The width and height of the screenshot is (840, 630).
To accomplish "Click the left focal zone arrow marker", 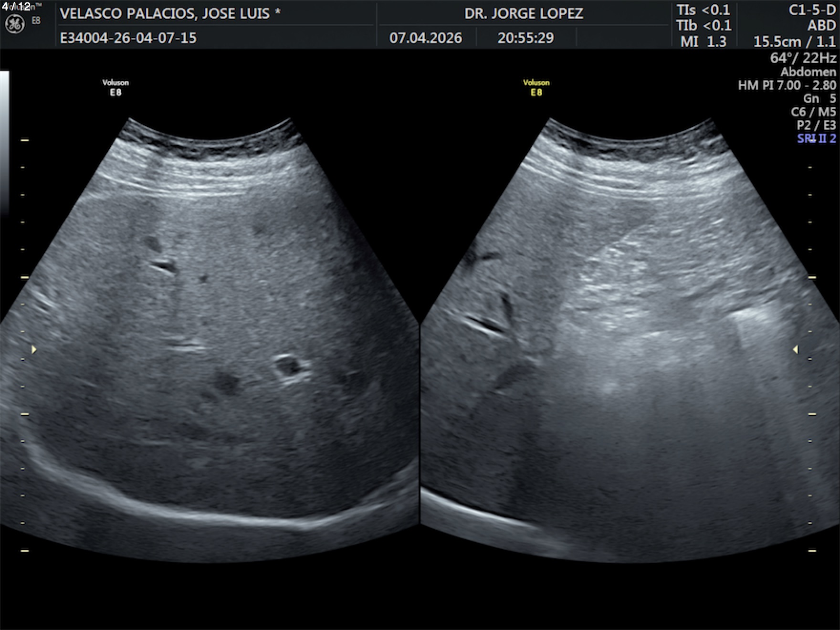I will [x=34, y=350].
